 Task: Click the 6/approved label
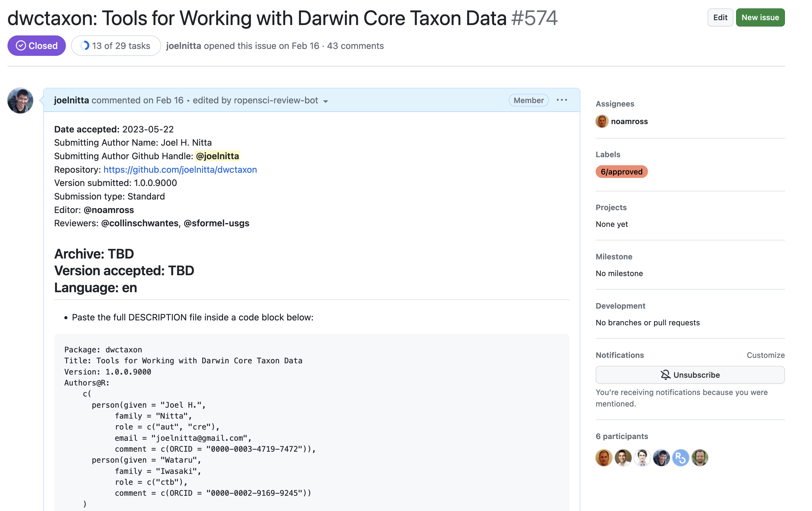point(621,172)
